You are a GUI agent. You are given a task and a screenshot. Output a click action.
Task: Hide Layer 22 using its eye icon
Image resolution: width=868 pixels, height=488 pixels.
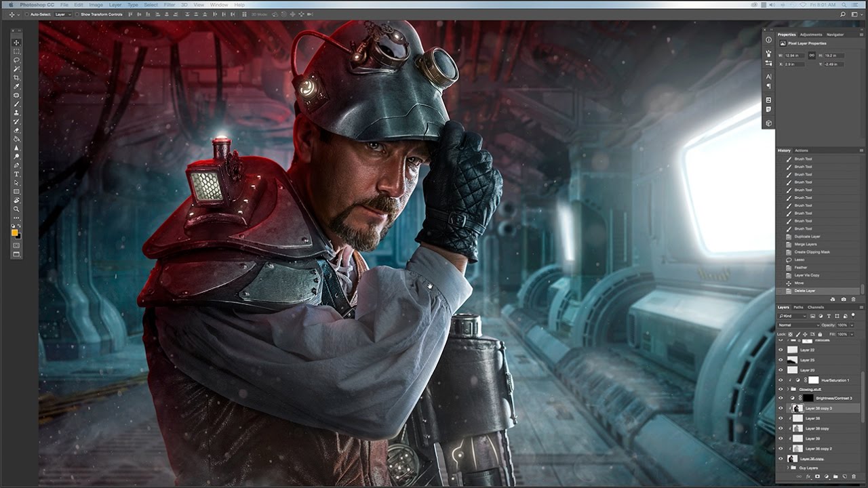click(x=781, y=350)
